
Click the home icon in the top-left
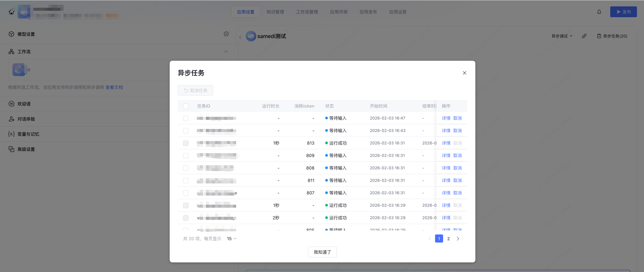pos(11,12)
